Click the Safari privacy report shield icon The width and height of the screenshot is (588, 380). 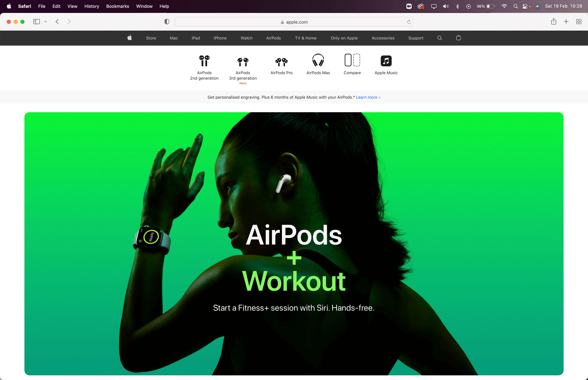coord(167,22)
